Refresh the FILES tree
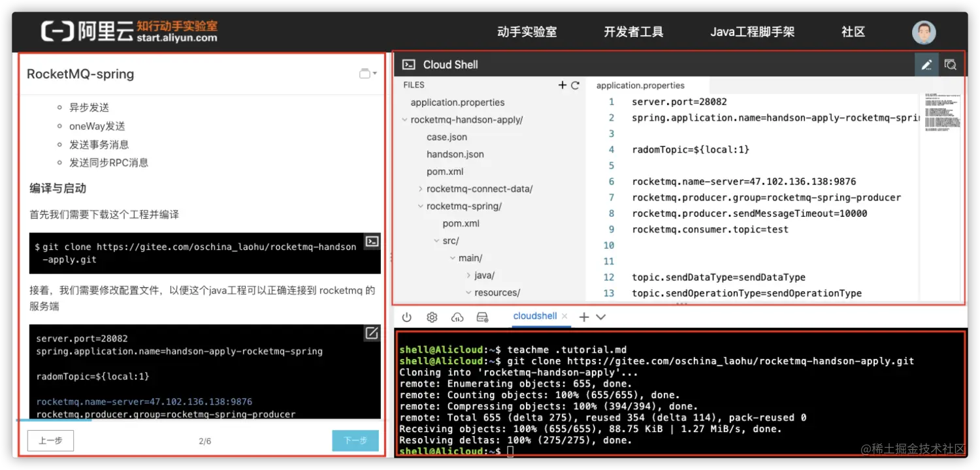 (x=576, y=85)
